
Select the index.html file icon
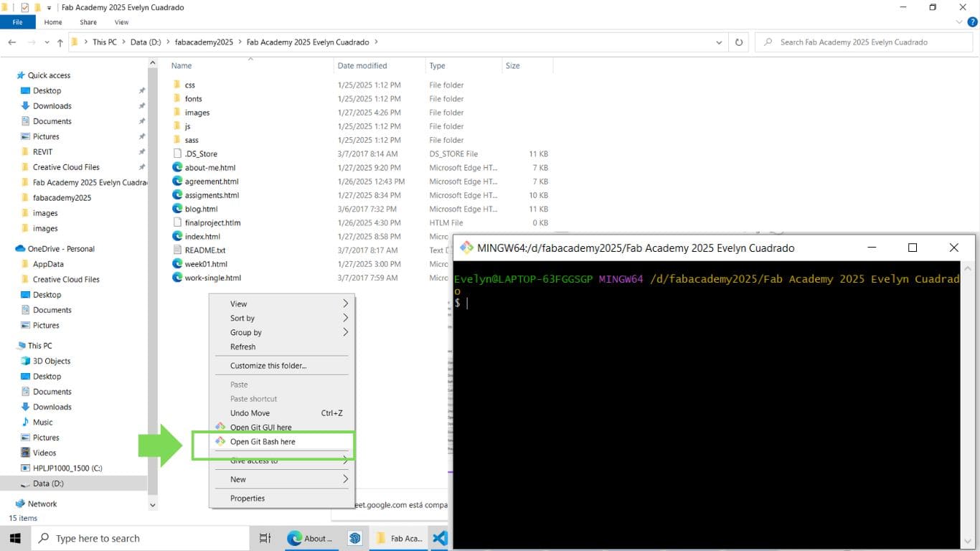177,236
